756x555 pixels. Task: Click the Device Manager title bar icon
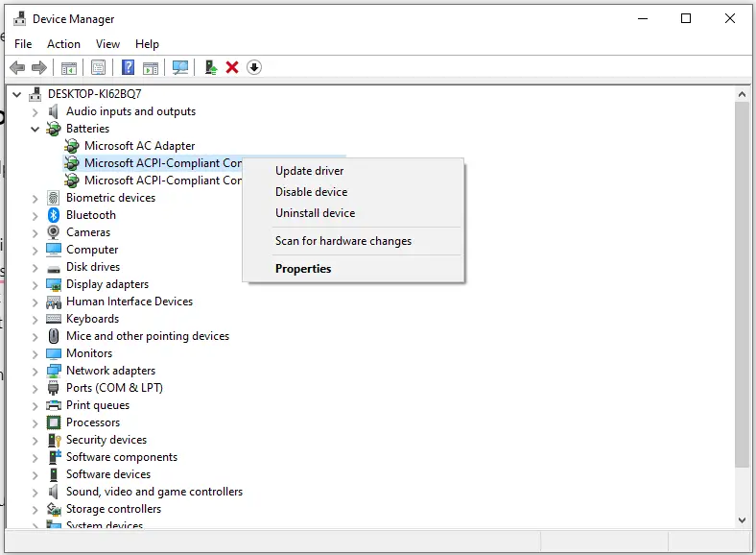click(20, 19)
